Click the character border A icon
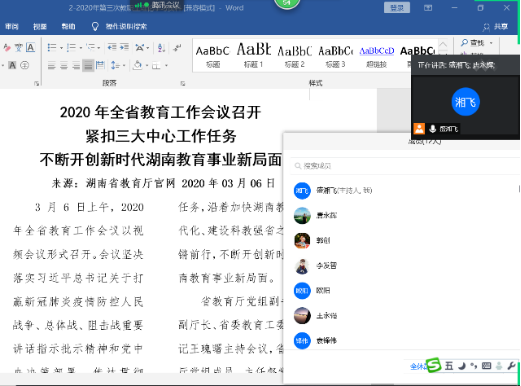This screenshot has width=521, height=386. click(30, 48)
